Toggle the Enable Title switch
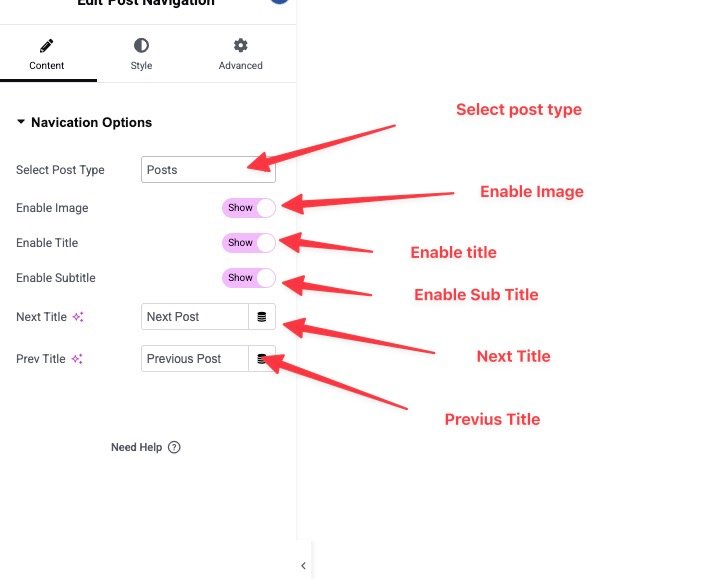Image resolution: width=727 pixels, height=579 pixels. pos(249,243)
